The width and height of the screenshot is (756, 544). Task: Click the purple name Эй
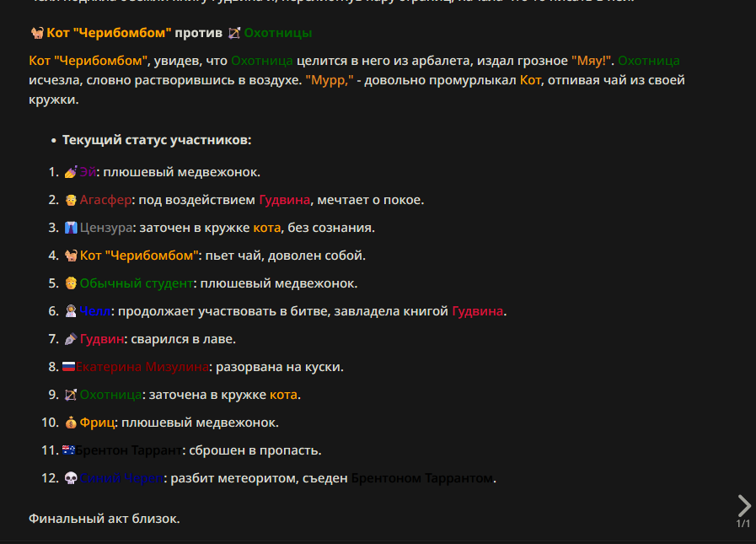[88, 172]
